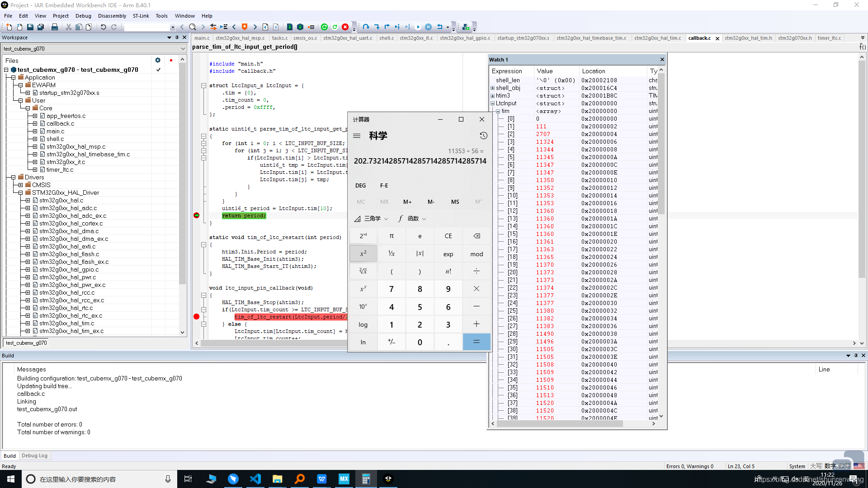Click calculator CE button
Screen dimensions: 868x488
[448, 236]
